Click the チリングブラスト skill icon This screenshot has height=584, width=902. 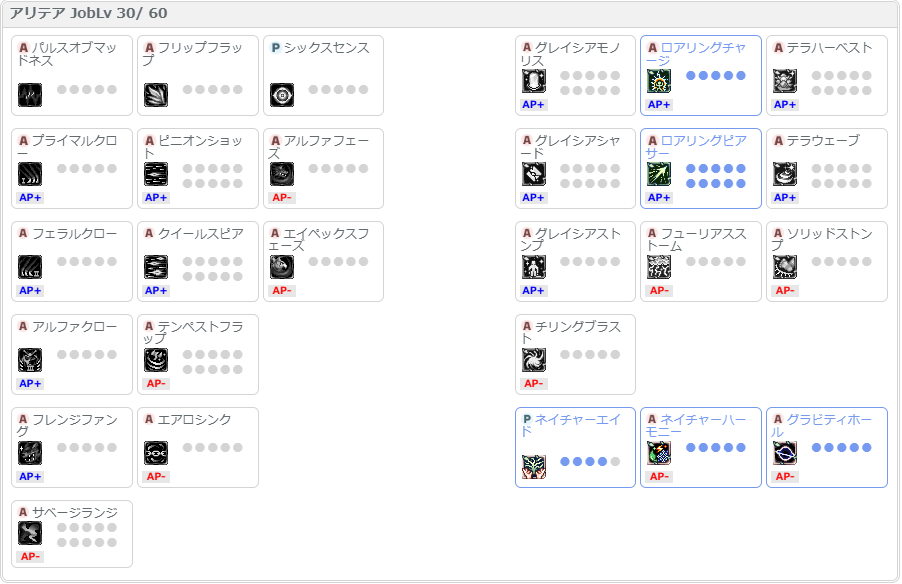click(534, 360)
